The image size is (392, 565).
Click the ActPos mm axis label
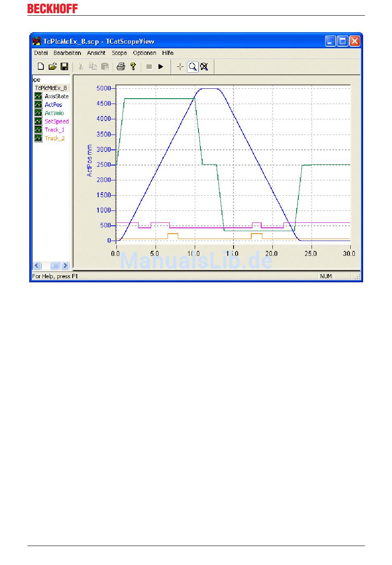(x=90, y=161)
